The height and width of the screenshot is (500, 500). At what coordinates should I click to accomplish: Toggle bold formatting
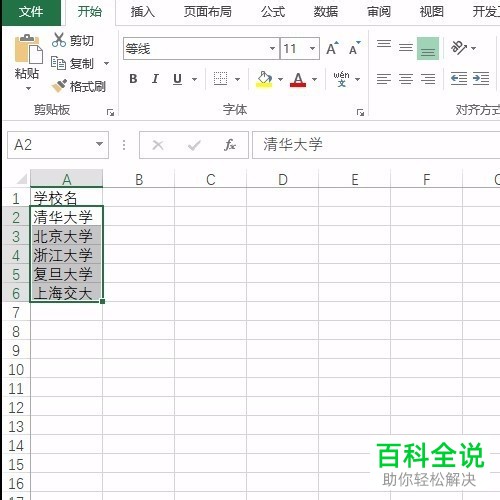click(133, 79)
